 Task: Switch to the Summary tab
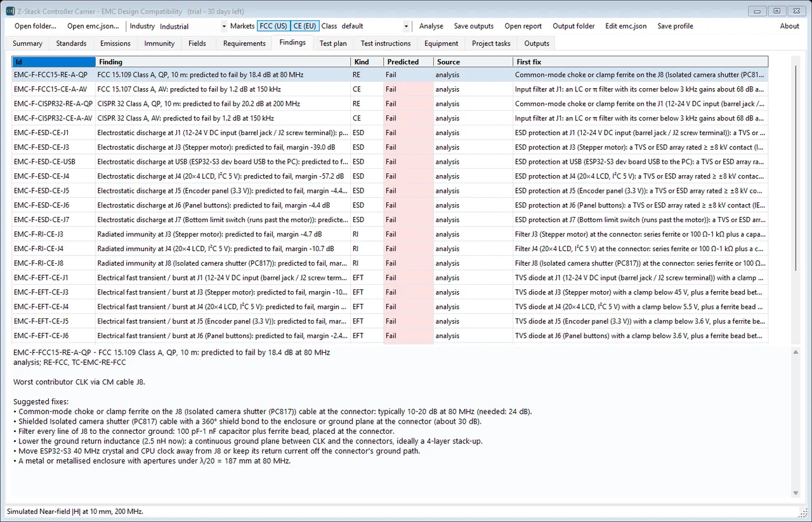click(27, 43)
